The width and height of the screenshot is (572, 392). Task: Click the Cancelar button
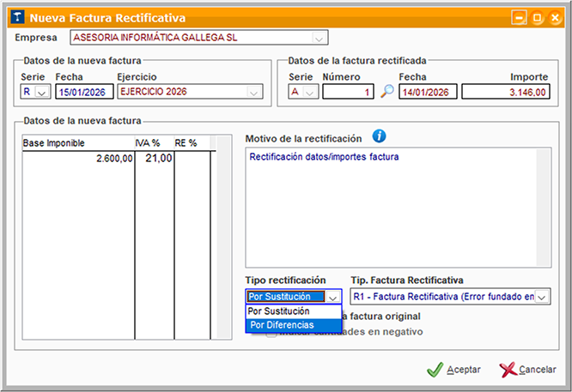pos(528,370)
